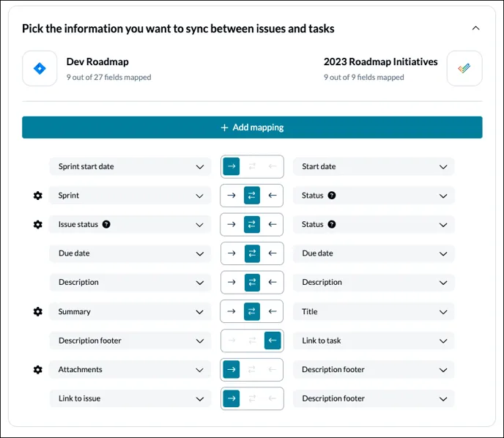Click the 2023 Roadmap Initiatives title
This screenshot has height=438, width=504.
(x=381, y=62)
